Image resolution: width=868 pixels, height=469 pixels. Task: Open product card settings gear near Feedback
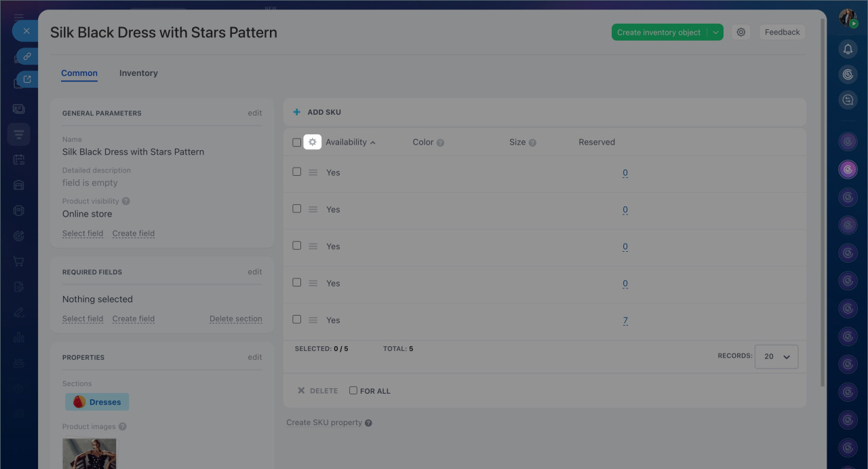click(741, 32)
